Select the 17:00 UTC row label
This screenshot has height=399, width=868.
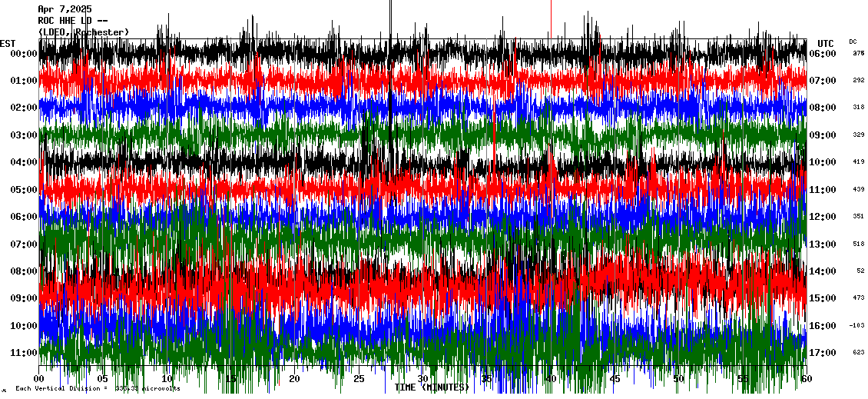click(x=823, y=353)
